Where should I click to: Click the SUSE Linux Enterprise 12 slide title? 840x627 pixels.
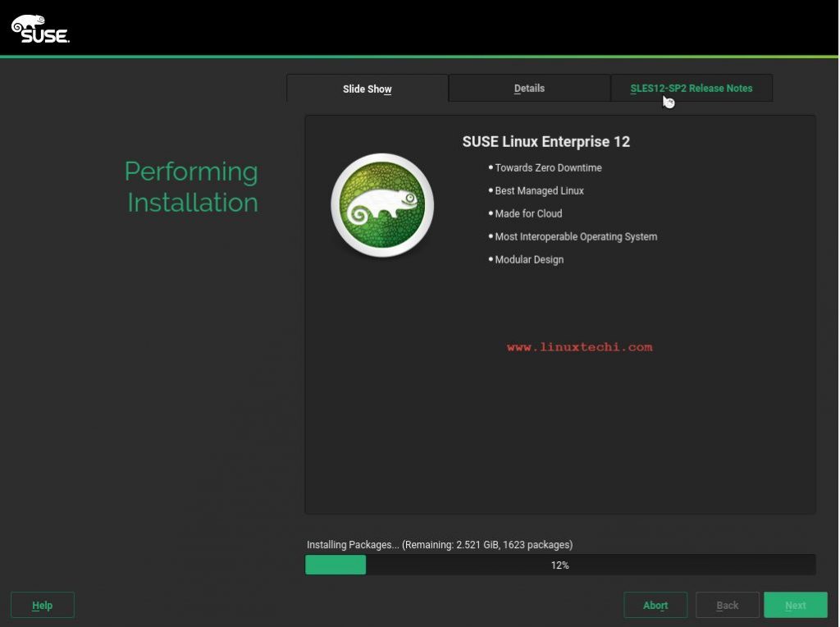(546, 141)
